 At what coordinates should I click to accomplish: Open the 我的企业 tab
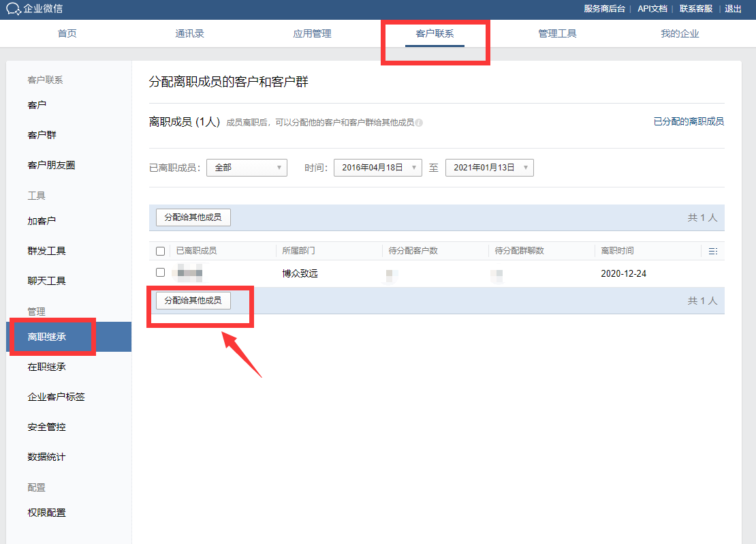[x=680, y=33]
